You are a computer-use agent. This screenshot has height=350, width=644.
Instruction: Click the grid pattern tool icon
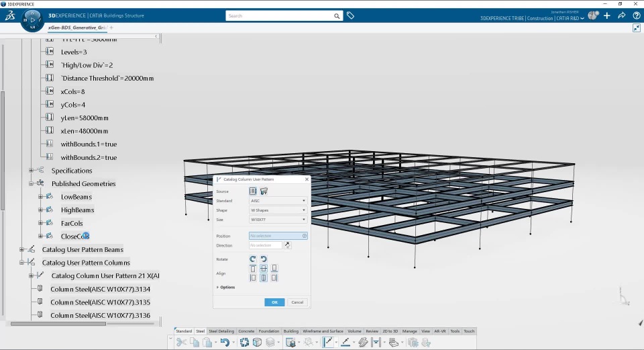(x=394, y=342)
